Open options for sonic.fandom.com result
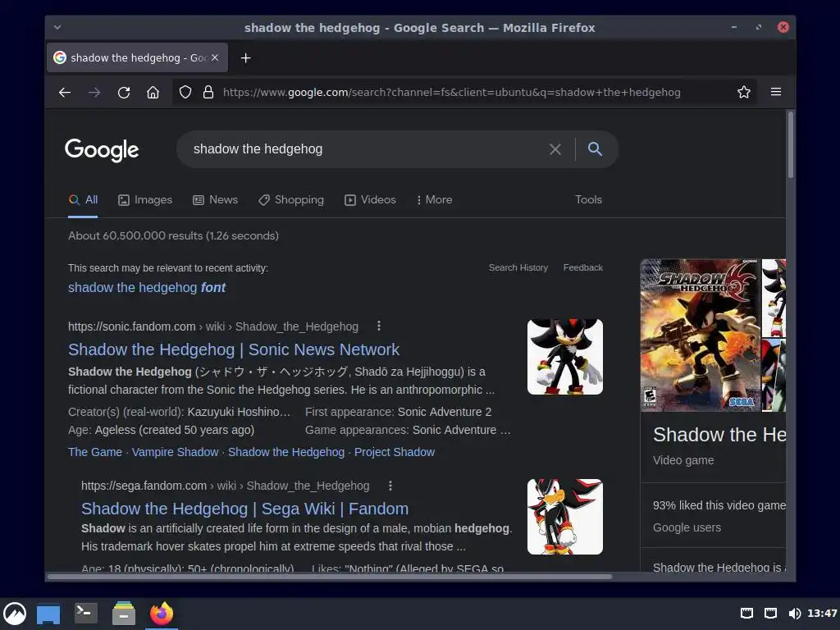Screen dimensions: 840x630 [379, 326]
